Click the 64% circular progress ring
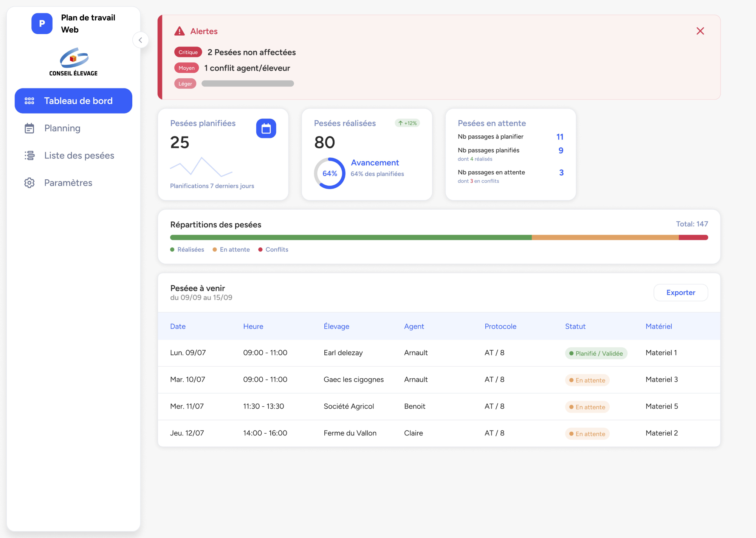Screen dimensions: 756x538 tap(330, 173)
